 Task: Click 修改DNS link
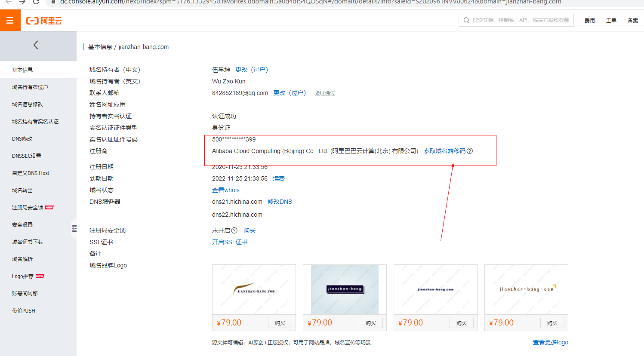(x=280, y=202)
